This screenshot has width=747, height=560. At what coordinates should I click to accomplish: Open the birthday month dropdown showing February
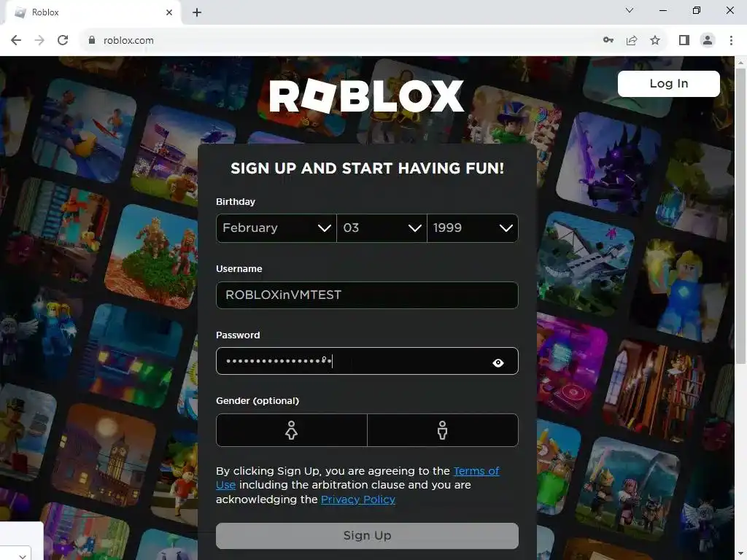click(276, 228)
